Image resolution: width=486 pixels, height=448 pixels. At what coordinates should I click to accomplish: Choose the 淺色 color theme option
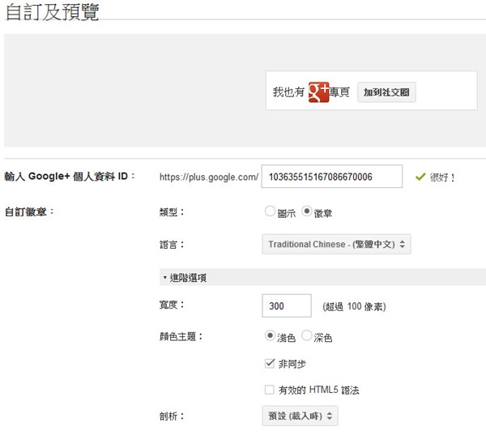pyautogui.click(x=271, y=335)
